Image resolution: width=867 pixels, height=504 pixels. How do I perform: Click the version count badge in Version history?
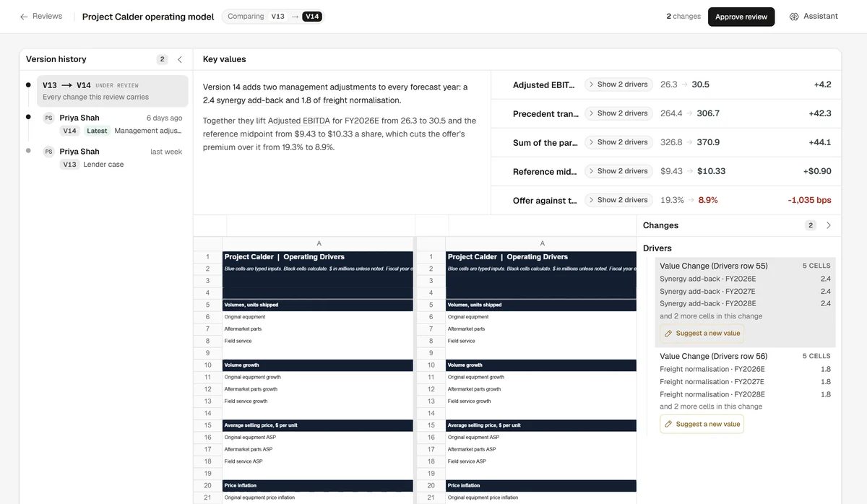pos(162,59)
